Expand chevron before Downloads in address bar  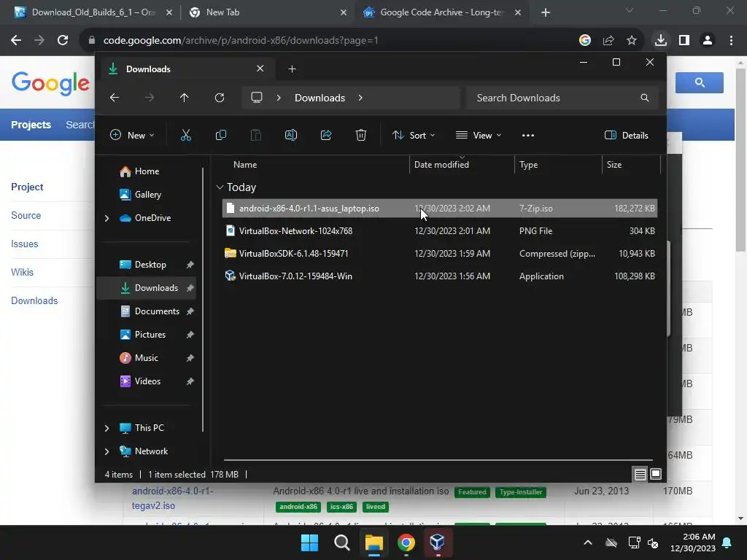click(279, 98)
